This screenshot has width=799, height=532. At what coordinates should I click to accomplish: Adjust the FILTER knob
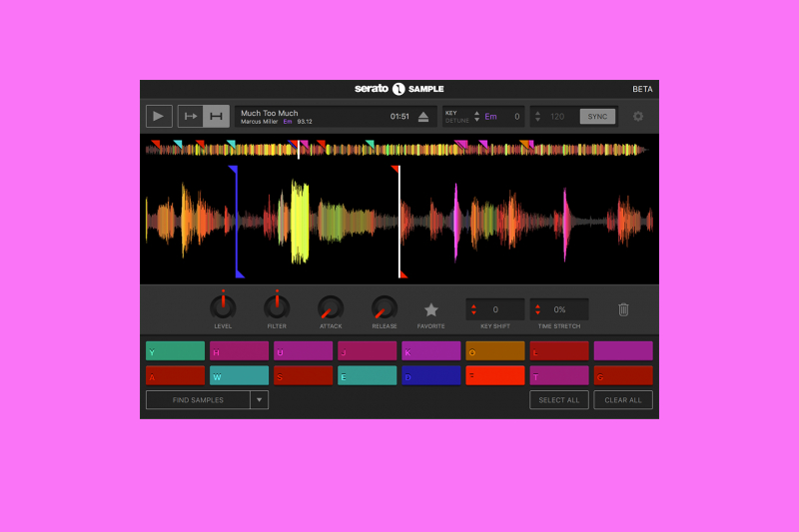tap(277, 306)
